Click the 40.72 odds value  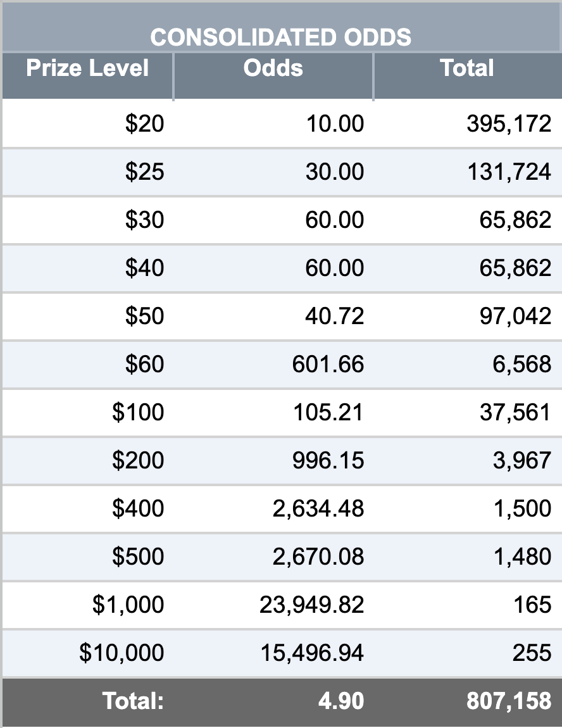pyautogui.click(x=334, y=316)
